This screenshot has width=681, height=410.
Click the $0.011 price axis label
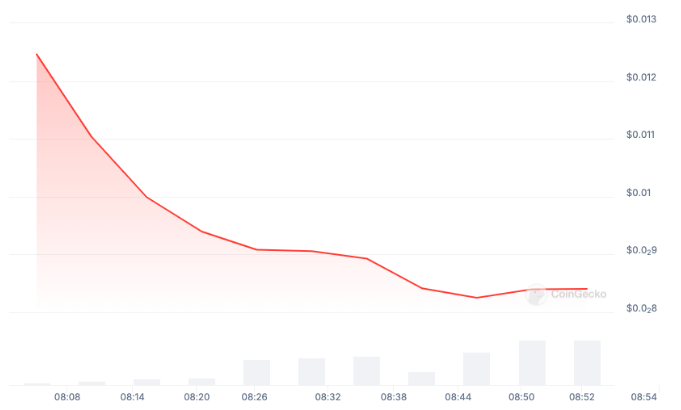pos(641,134)
